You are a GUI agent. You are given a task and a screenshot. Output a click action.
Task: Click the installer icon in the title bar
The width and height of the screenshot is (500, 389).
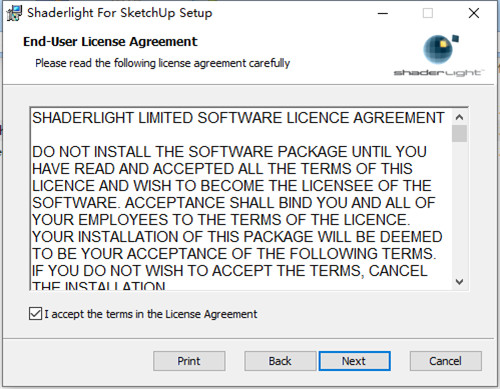14,13
